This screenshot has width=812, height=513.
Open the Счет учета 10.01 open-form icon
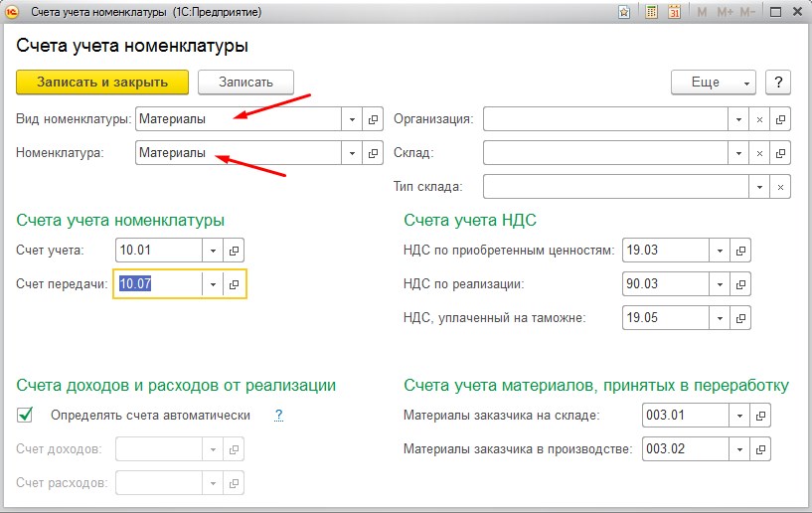(234, 251)
